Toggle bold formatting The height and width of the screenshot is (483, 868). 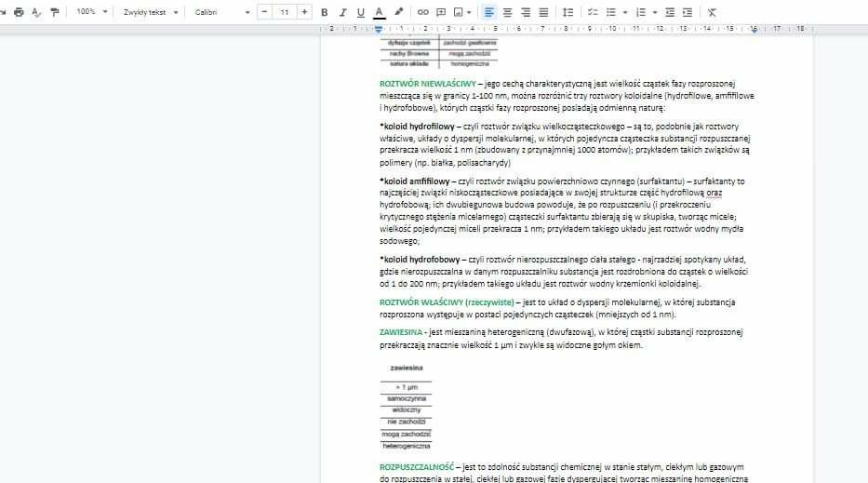325,12
